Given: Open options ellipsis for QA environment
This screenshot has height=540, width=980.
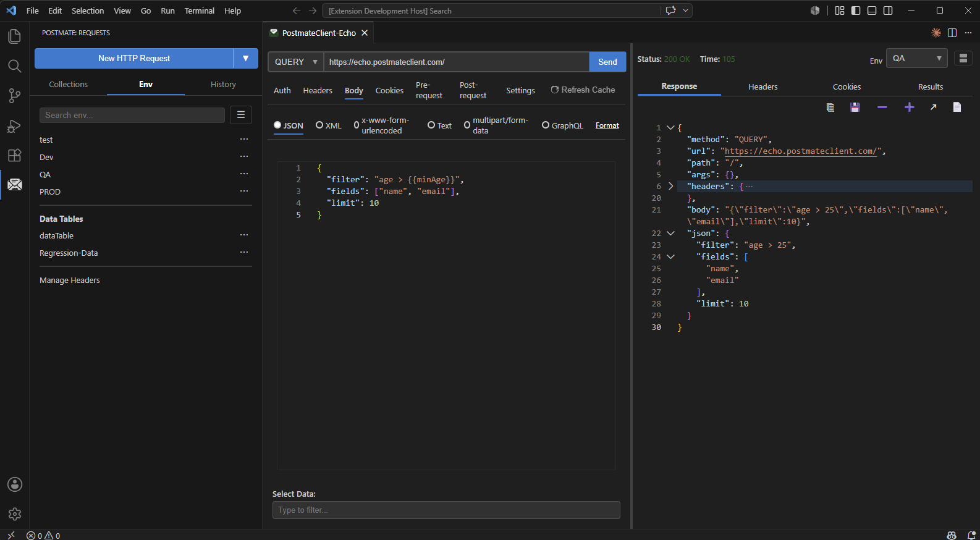Looking at the screenshot, I should 244,174.
